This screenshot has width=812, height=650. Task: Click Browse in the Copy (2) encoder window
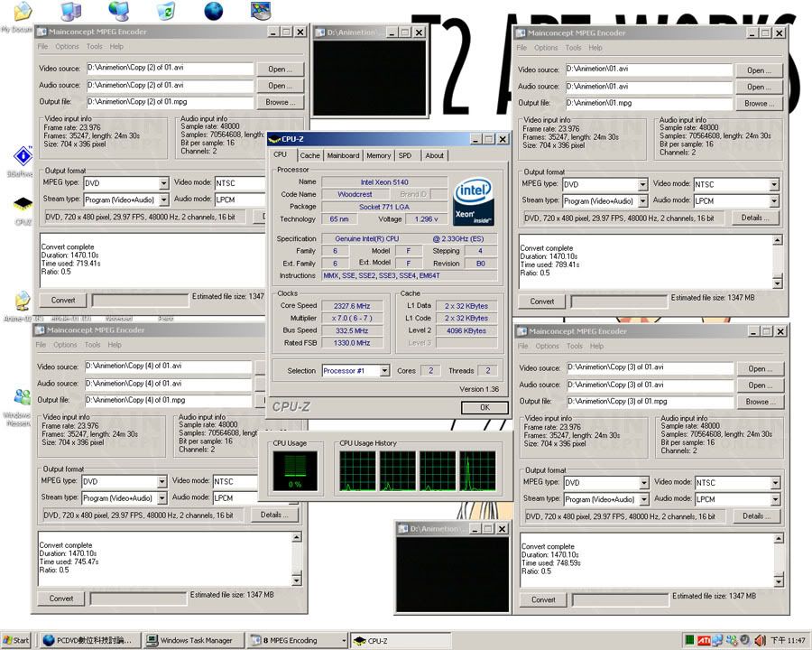tap(281, 103)
